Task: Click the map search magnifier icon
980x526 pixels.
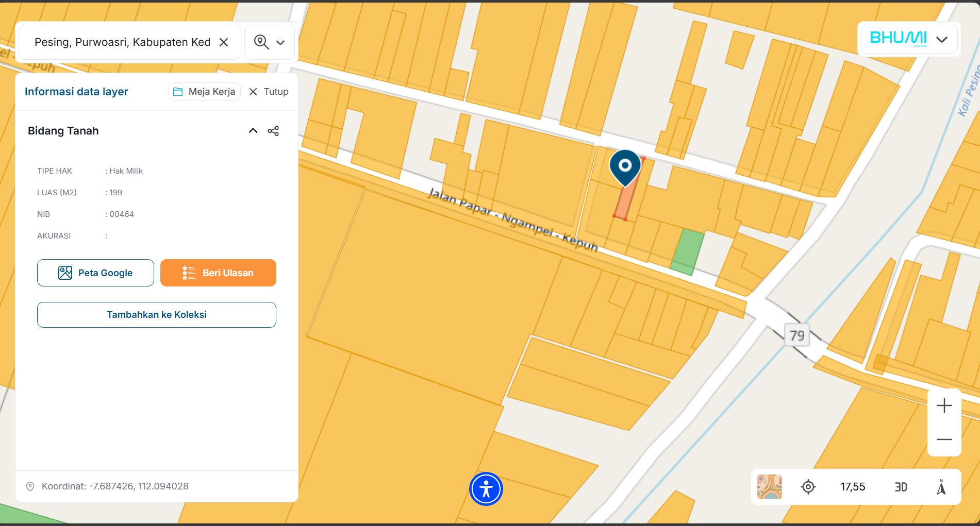Action: tap(261, 42)
